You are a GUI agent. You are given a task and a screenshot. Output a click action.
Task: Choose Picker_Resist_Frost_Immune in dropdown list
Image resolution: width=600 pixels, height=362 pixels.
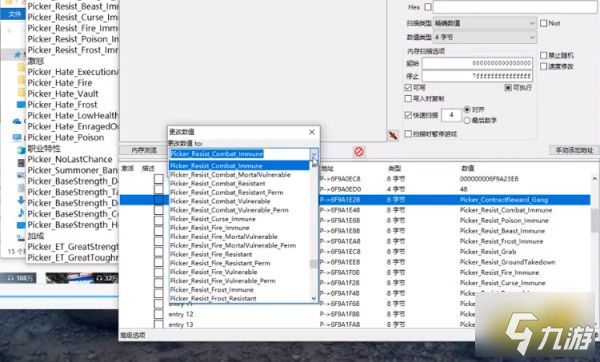click(x=212, y=289)
